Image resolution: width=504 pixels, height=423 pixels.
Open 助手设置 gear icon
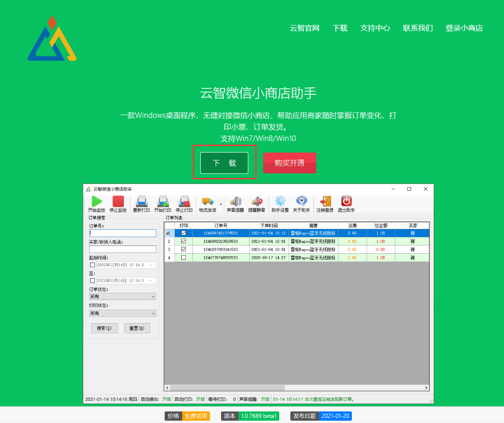[x=280, y=201]
